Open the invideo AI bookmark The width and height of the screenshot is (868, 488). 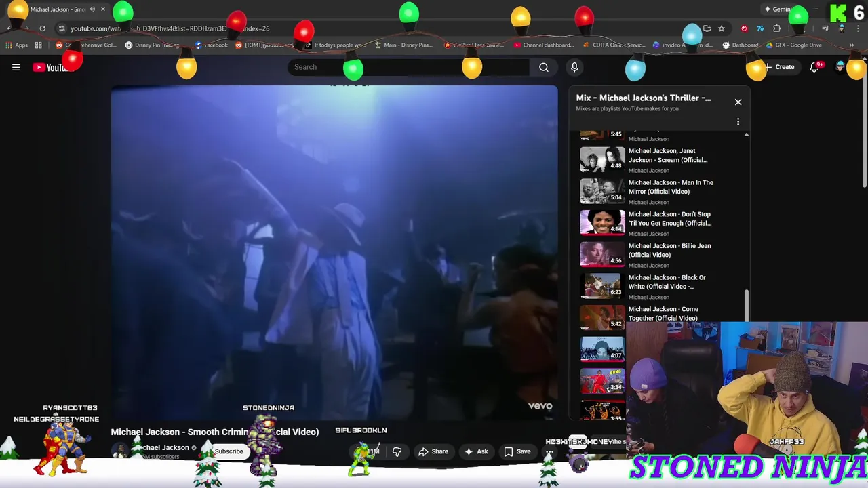pyautogui.click(x=684, y=45)
